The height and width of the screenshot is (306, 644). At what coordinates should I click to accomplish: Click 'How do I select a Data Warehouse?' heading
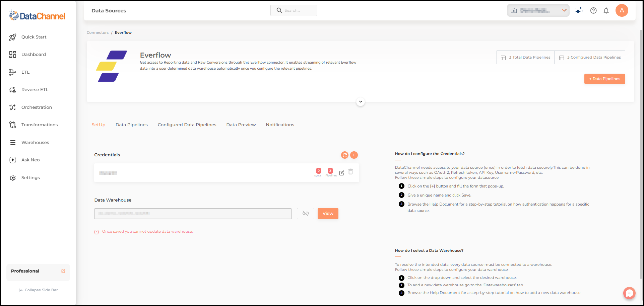click(429, 251)
